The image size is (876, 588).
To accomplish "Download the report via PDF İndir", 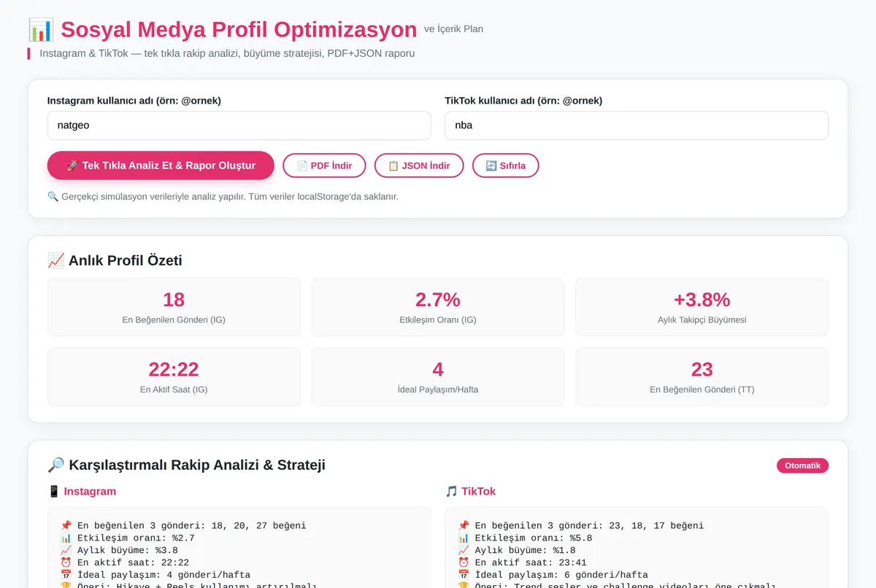I will click(x=324, y=166).
